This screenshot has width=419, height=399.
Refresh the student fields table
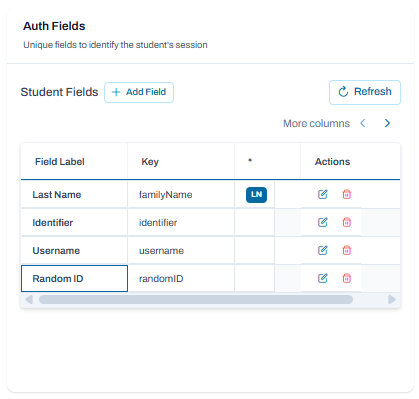(x=365, y=92)
